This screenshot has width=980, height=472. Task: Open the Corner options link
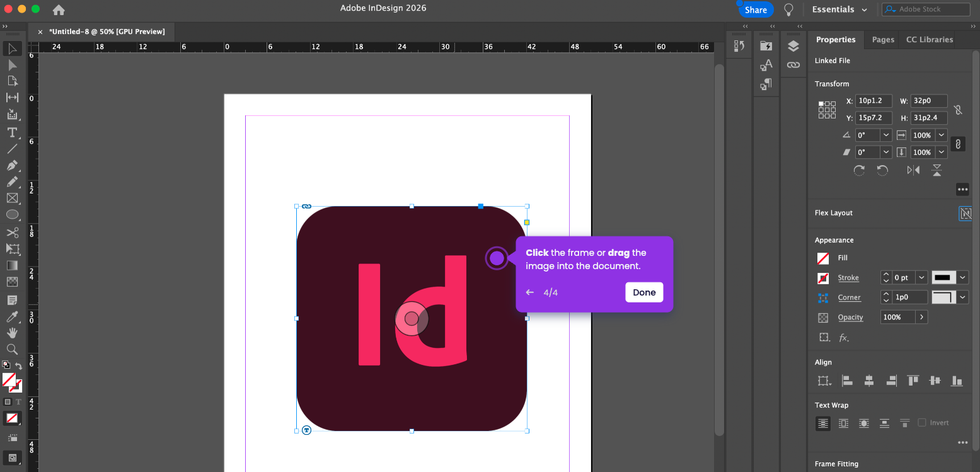tap(849, 297)
